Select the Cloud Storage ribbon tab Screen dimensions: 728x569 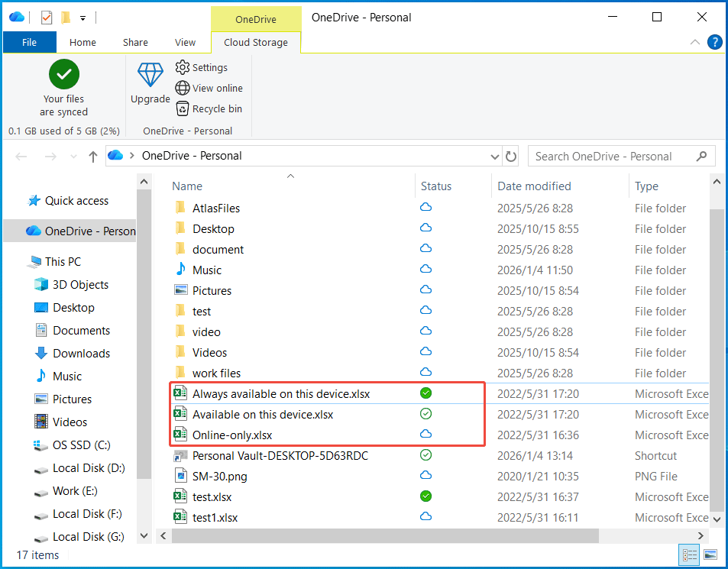256,42
